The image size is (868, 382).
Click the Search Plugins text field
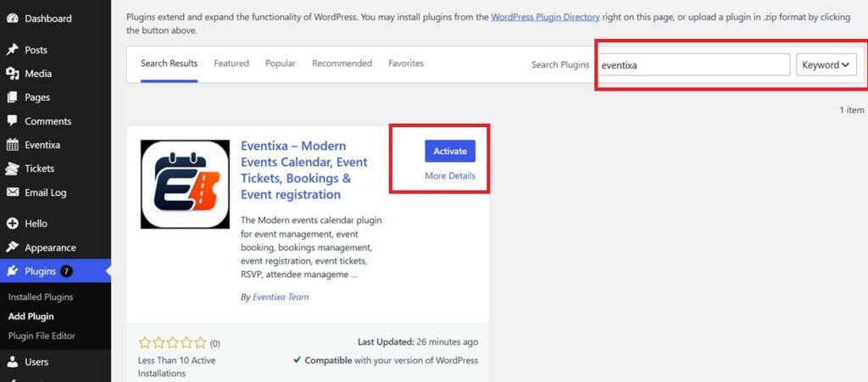tap(693, 64)
